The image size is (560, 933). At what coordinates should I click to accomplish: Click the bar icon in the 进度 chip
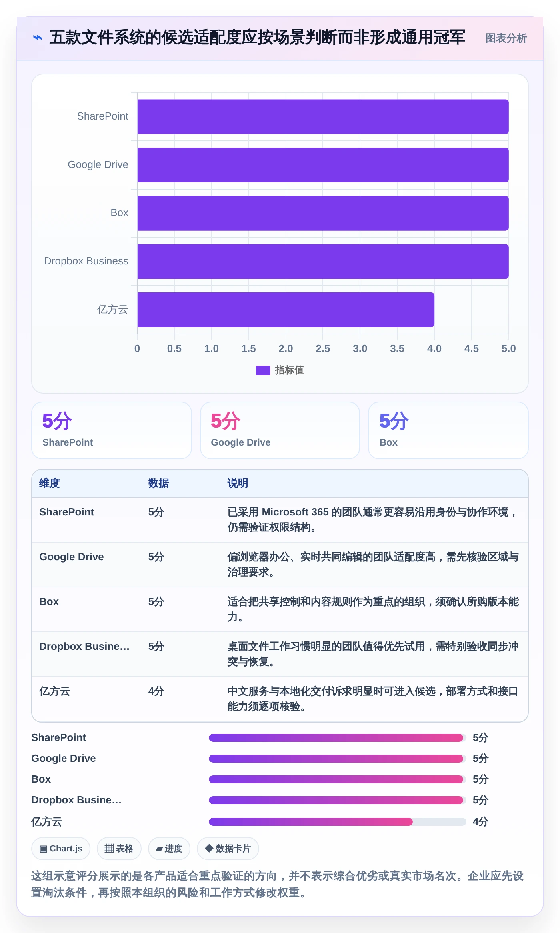(x=159, y=849)
